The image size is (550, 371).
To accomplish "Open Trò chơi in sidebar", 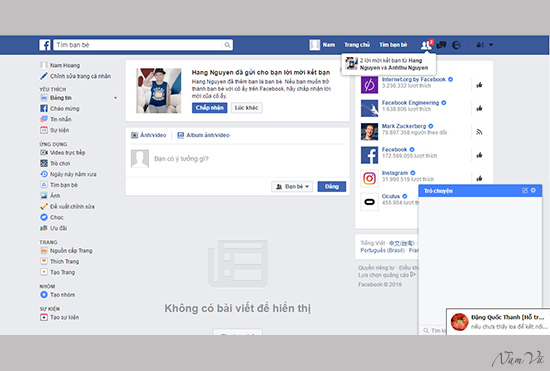I will click(55, 163).
